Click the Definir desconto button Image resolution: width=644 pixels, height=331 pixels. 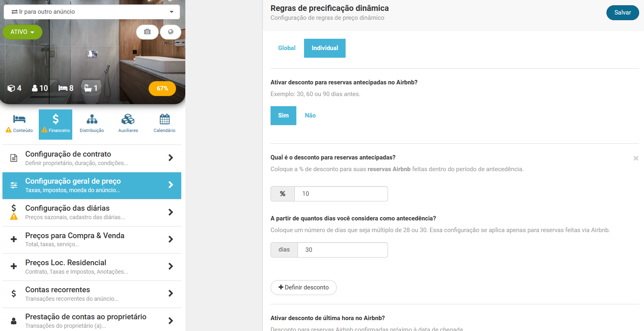304,287
